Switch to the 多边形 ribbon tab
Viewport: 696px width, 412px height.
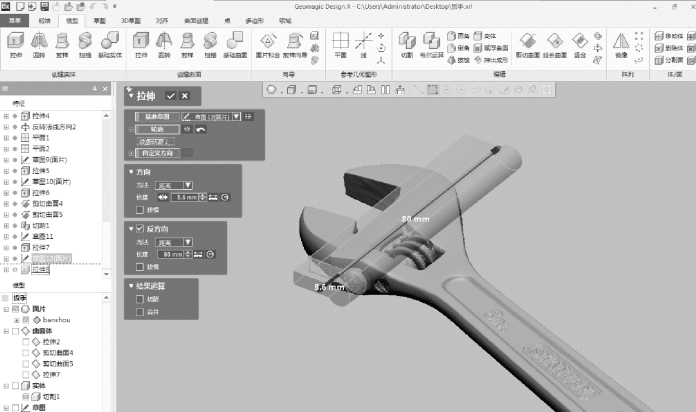point(255,20)
